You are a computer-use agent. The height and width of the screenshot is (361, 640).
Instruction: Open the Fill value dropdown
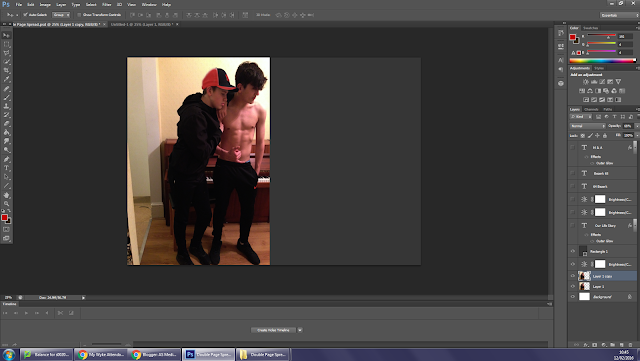(x=637, y=136)
